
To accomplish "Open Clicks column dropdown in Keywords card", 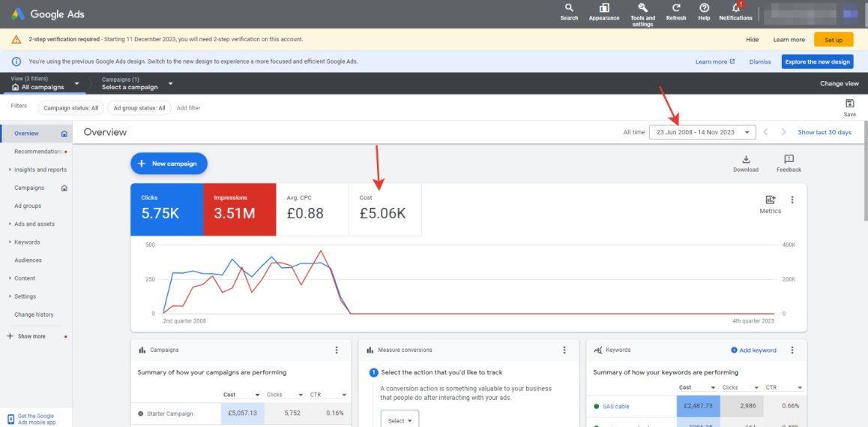I will [x=756, y=388].
